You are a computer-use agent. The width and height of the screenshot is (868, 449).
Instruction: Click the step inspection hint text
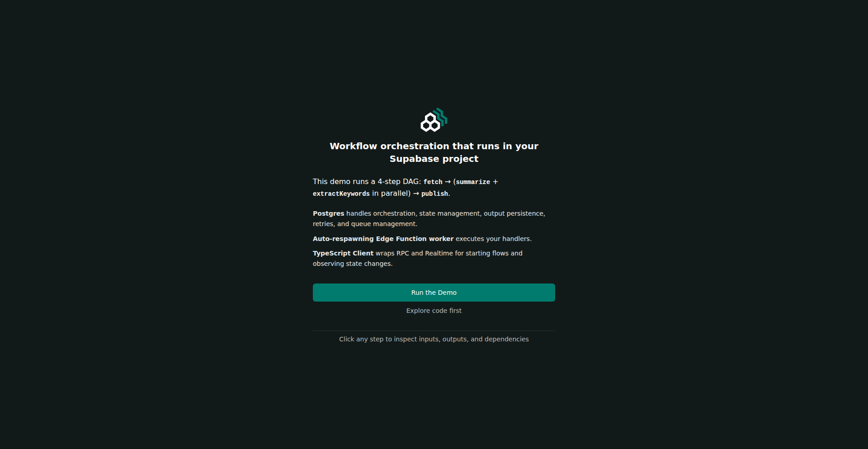434,339
